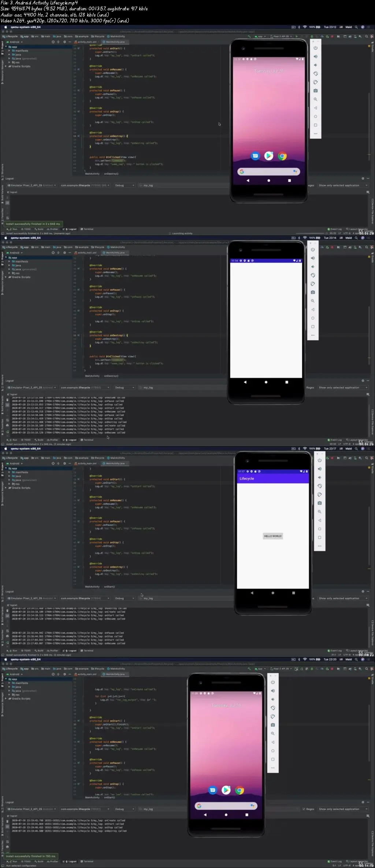Click emulator camera icon in 23:20 frame
This screenshot has height=868, width=375.
tap(272, 725)
